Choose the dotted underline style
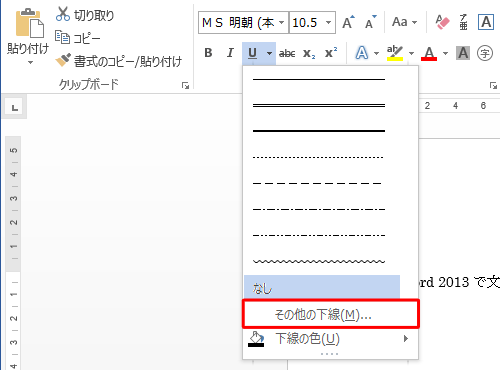The image size is (500, 370). tap(319, 157)
